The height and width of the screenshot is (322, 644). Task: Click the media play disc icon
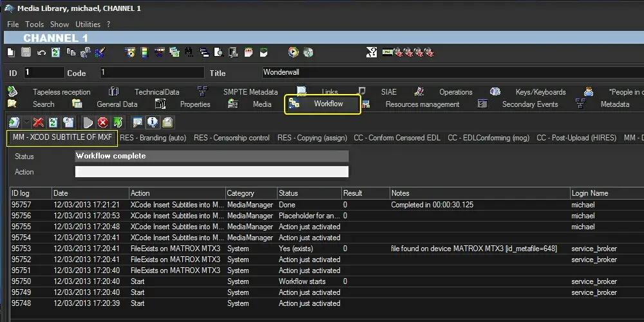294,52
